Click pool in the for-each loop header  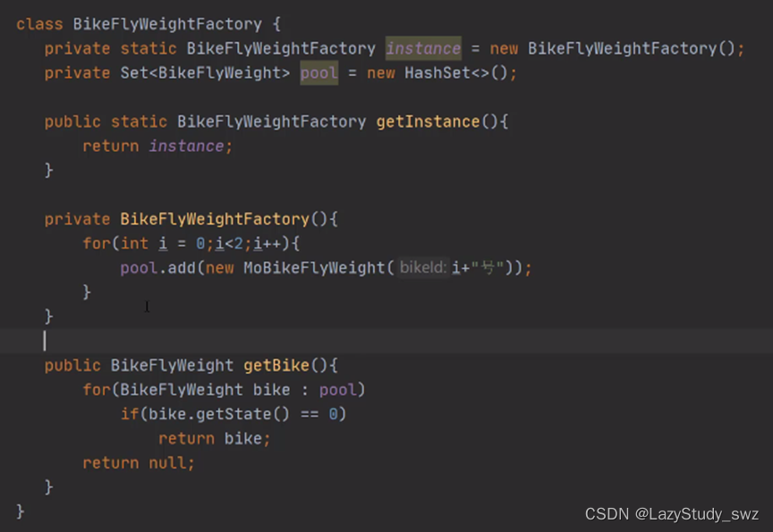tap(337, 390)
